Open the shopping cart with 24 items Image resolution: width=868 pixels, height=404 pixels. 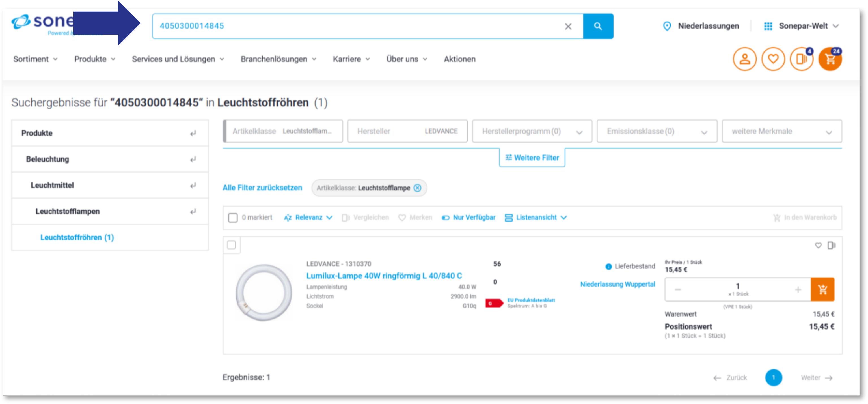coord(830,59)
